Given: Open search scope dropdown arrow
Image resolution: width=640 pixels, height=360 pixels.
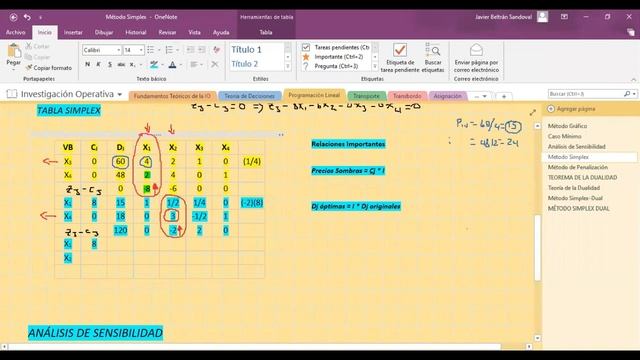Looking at the screenshot, I should tap(634, 94).
